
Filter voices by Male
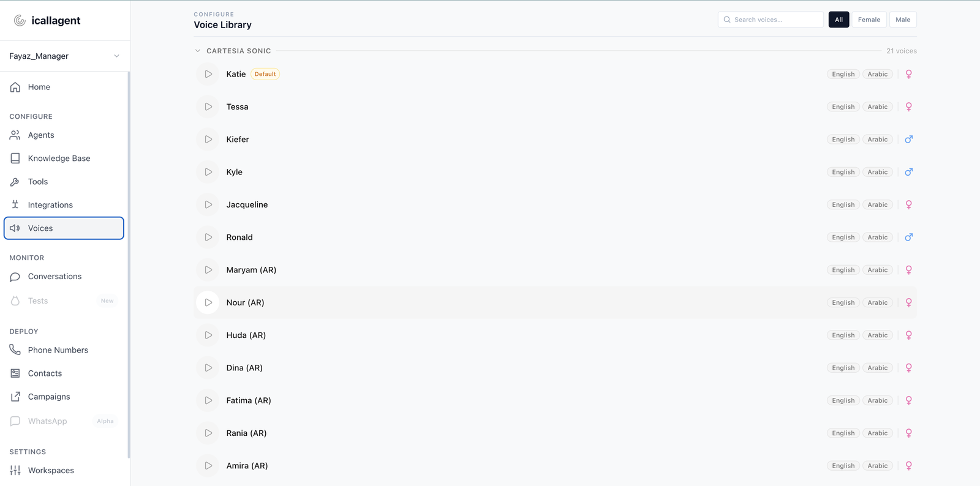coord(903,20)
